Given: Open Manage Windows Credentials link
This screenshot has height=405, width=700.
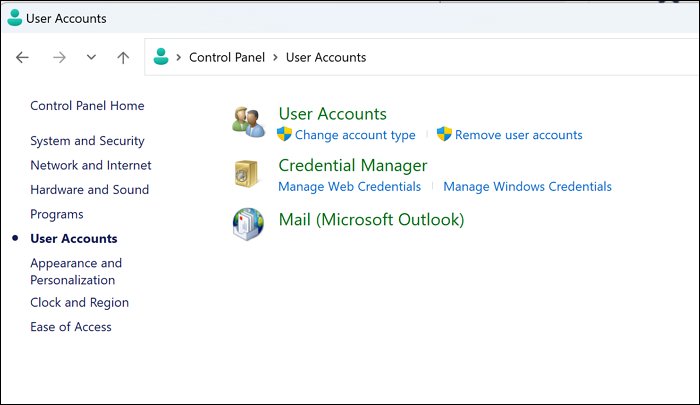Looking at the screenshot, I should point(527,187).
